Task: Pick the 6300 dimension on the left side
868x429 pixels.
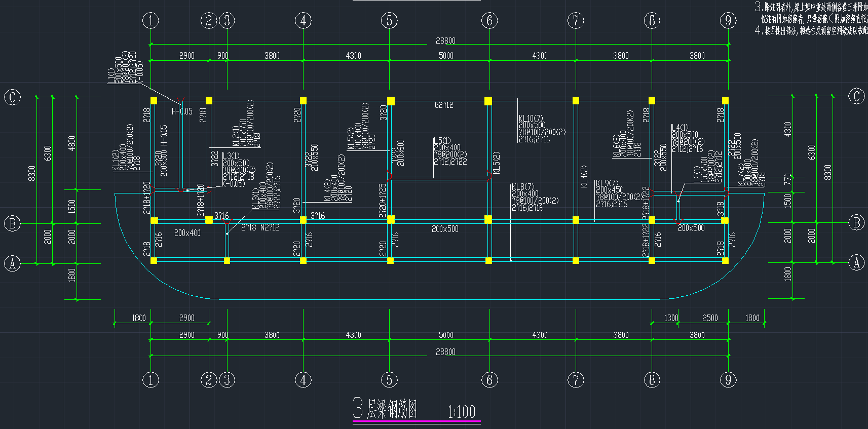Action: tap(48, 153)
